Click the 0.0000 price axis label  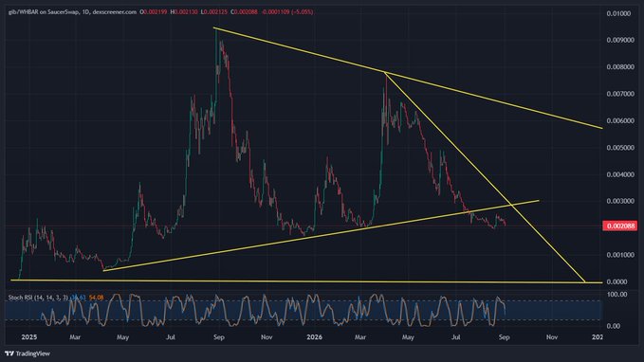[x=616, y=281]
